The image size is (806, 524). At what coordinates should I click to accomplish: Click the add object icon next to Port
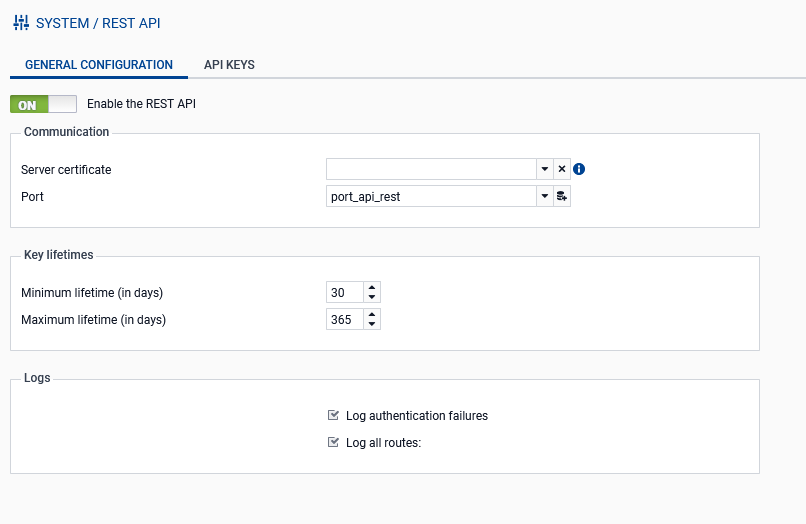click(562, 197)
